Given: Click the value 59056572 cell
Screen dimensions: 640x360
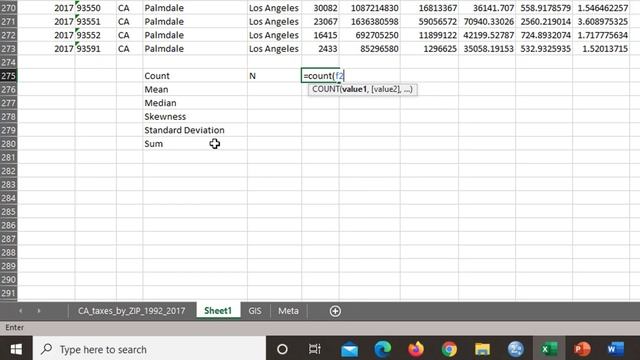Looking at the screenshot, I should pyautogui.click(x=429, y=21).
